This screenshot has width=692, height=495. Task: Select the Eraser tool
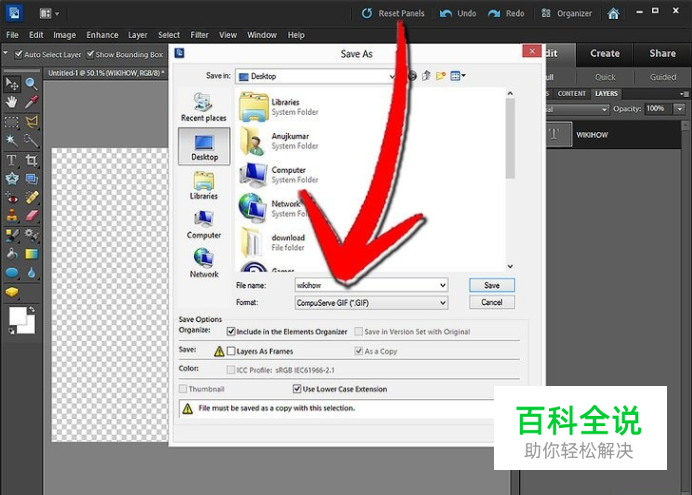click(31, 216)
